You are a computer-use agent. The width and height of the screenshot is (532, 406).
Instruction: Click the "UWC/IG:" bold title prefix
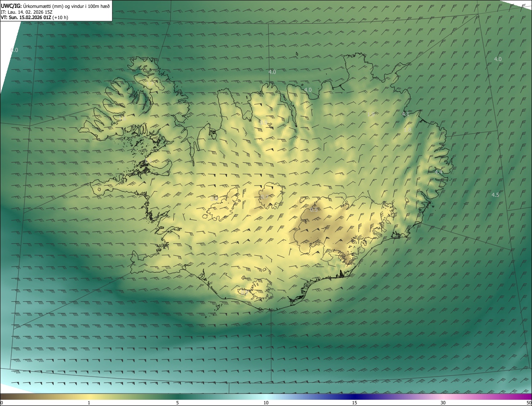point(11,6)
